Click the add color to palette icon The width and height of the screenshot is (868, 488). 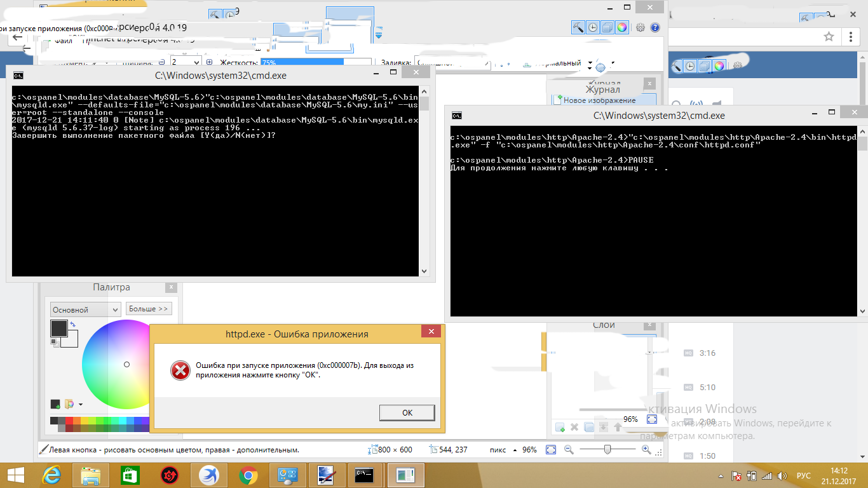[55, 404]
